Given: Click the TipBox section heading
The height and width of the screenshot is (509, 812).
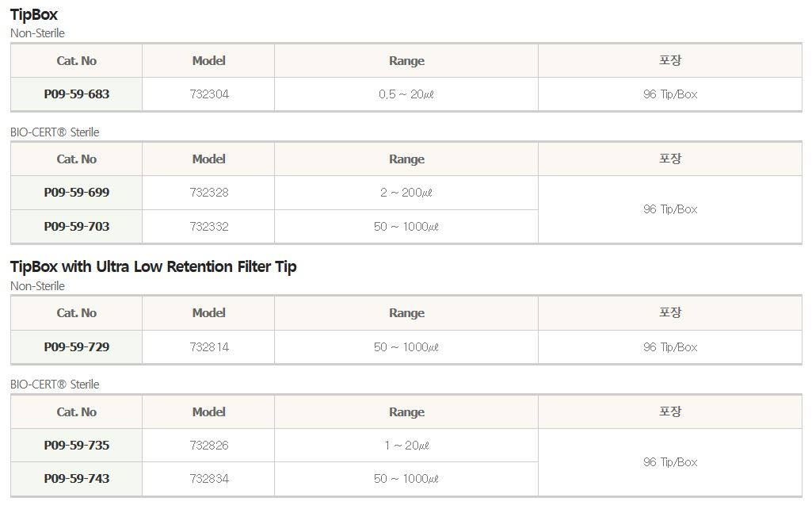Looking at the screenshot, I should [34, 14].
